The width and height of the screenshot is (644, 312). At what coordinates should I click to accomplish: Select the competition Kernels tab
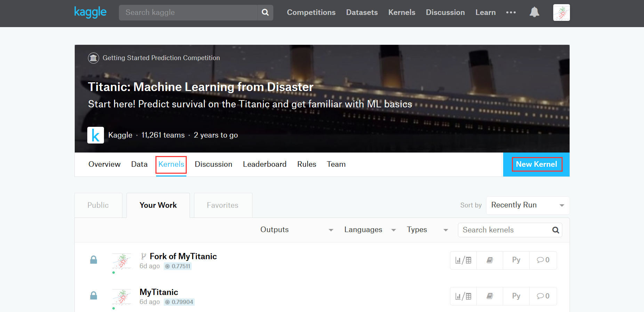171,164
